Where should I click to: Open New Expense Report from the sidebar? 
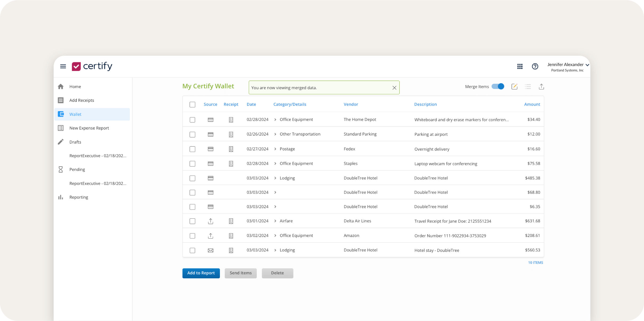pos(89,128)
